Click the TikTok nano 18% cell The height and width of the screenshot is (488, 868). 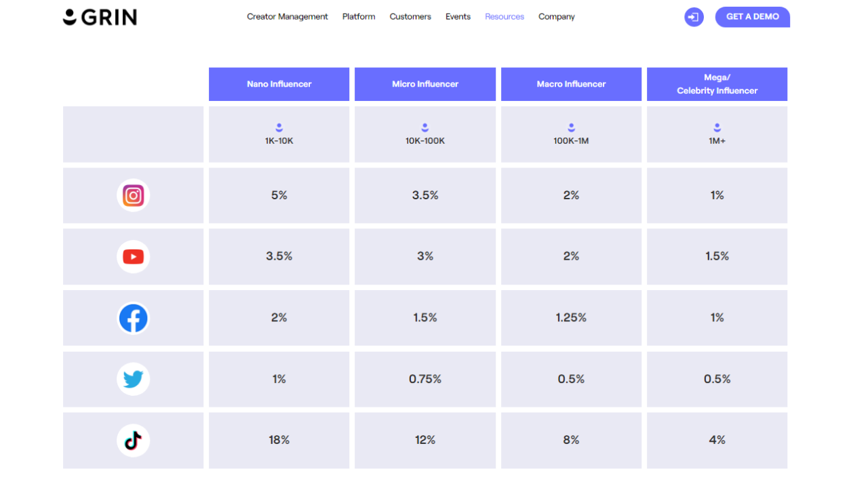point(279,441)
